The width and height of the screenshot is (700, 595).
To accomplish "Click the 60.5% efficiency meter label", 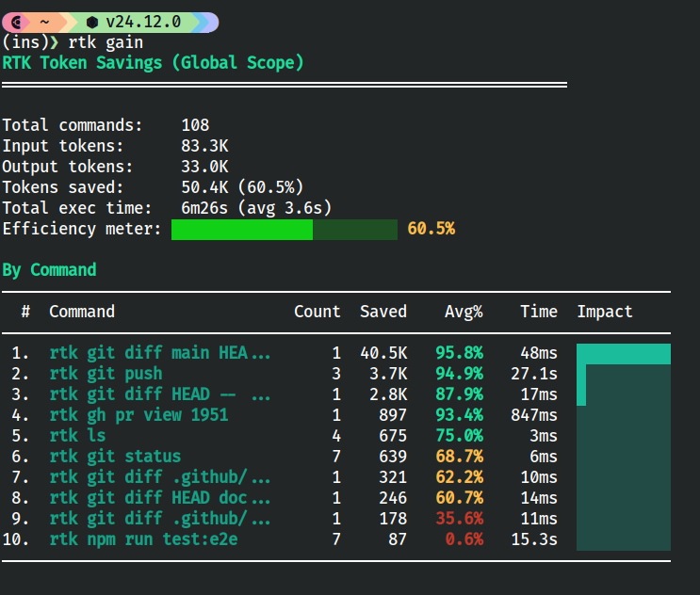I will pos(431,229).
